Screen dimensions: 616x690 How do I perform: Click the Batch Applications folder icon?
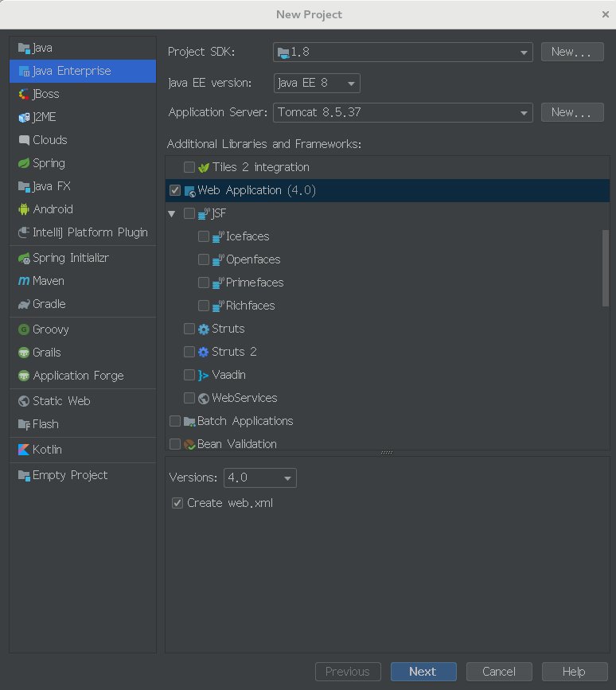pyautogui.click(x=189, y=422)
